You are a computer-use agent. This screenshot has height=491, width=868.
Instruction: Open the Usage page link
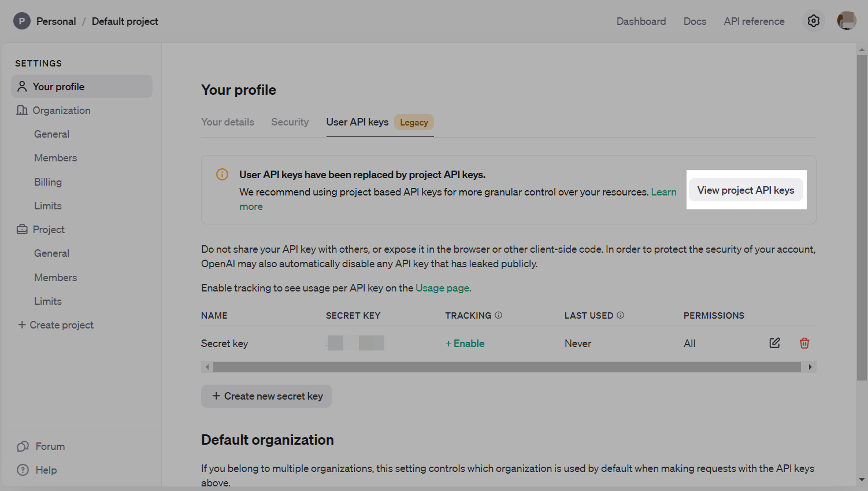442,288
